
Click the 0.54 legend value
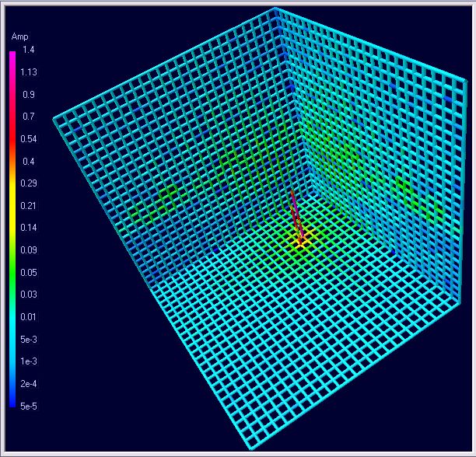point(29,139)
